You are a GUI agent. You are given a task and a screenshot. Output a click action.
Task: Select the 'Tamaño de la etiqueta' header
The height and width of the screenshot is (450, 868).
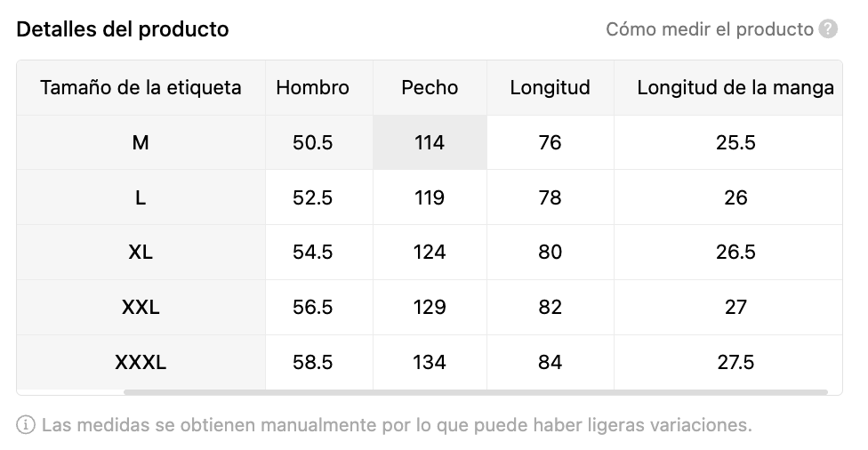click(x=141, y=87)
